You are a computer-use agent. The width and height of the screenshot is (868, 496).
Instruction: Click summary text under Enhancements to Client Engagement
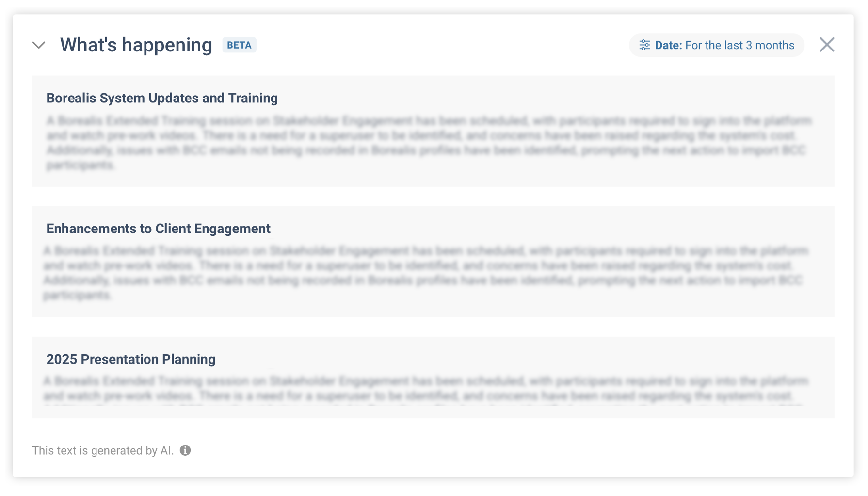[x=427, y=273]
